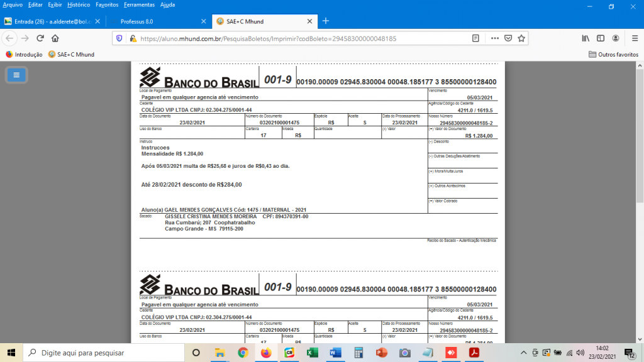644x362 pixels.
Task: Open Adobe Acrobat Reader from taskbar
Action: 474,353
